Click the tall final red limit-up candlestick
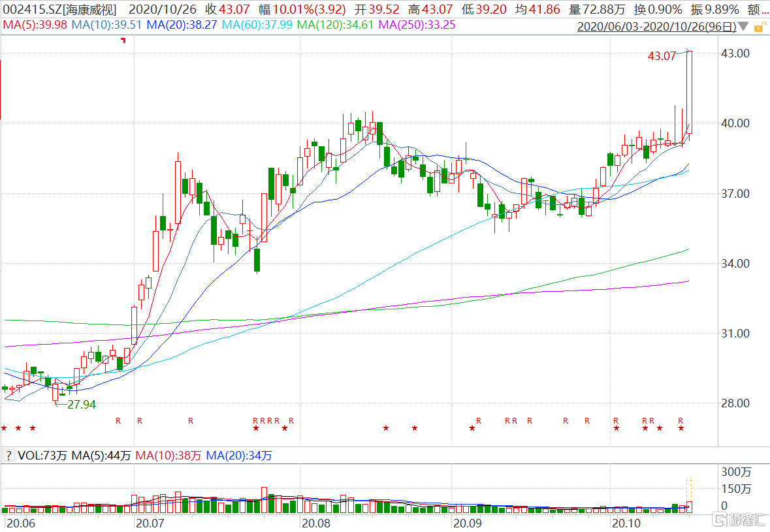The height and width of the screenshot is (532, 770). (690, 92)
